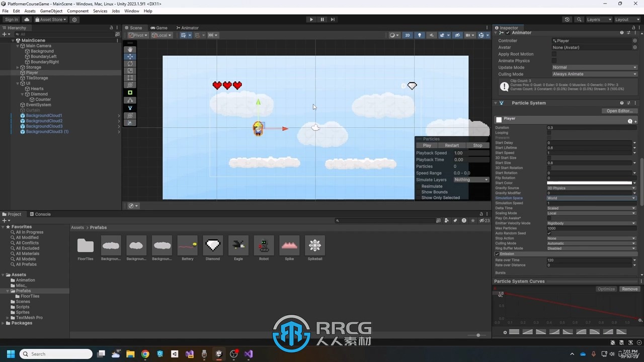Image resolution: width=644 pixels, height=362 pixels.
Task: Select the Rect tool in scene toolbar
Action: [130, 78]
